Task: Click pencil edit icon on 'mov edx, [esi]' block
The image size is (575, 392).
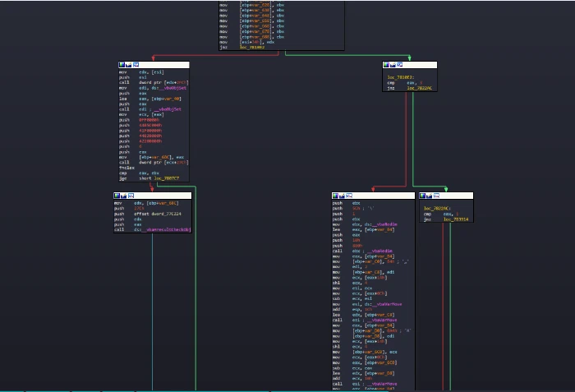Action: 129,65
